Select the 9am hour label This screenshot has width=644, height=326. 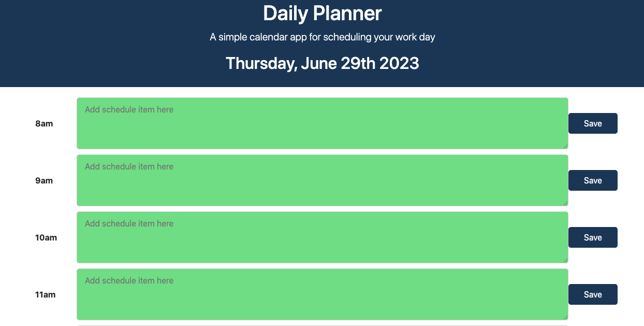(43, 180)
